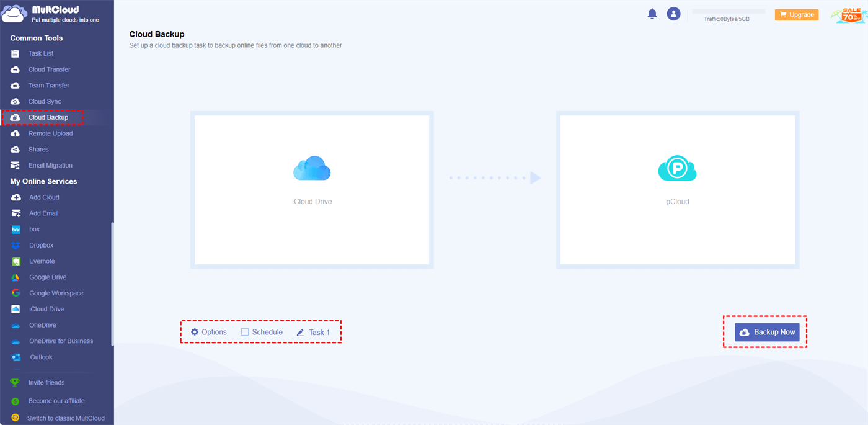Click Invite friends link
This screenshot has height=425, width=868.
click(x=46, y=383)
